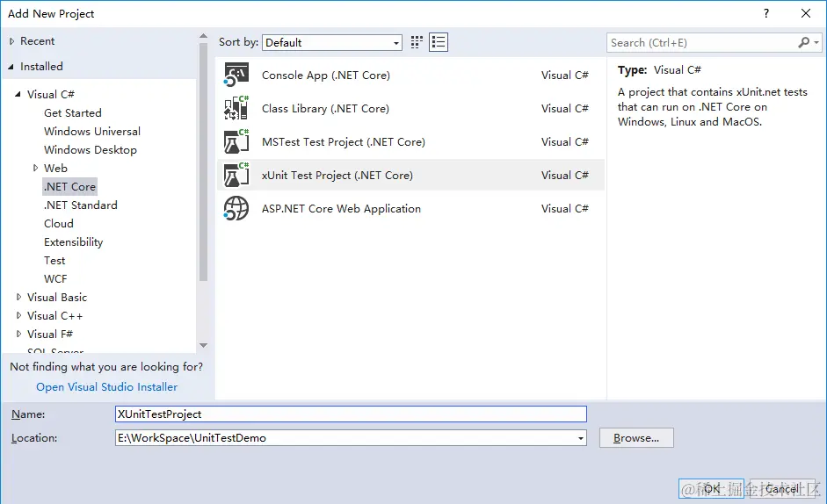827x504 pixels.
Task: Select Windows Desktop category
Action: click(x=91, y=150)
